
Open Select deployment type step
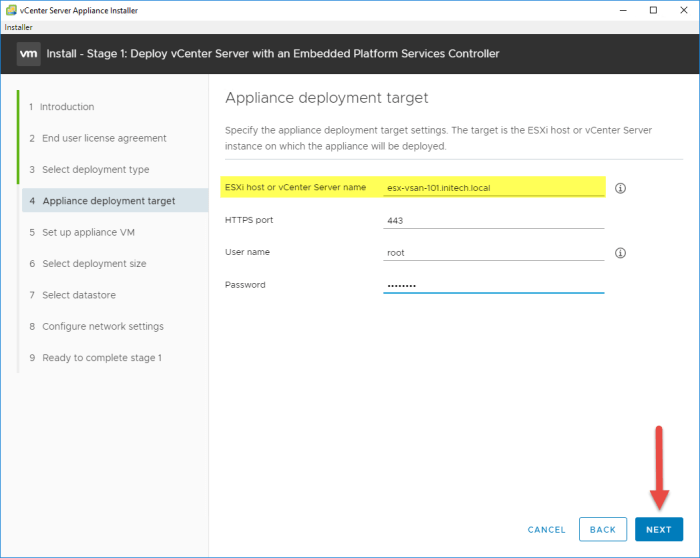pos(95,170)
